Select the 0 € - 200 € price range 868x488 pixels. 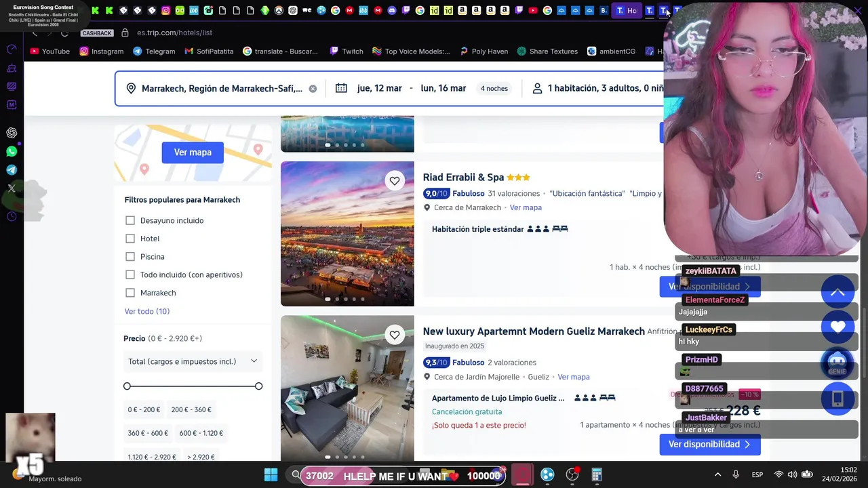pos(144,409)
